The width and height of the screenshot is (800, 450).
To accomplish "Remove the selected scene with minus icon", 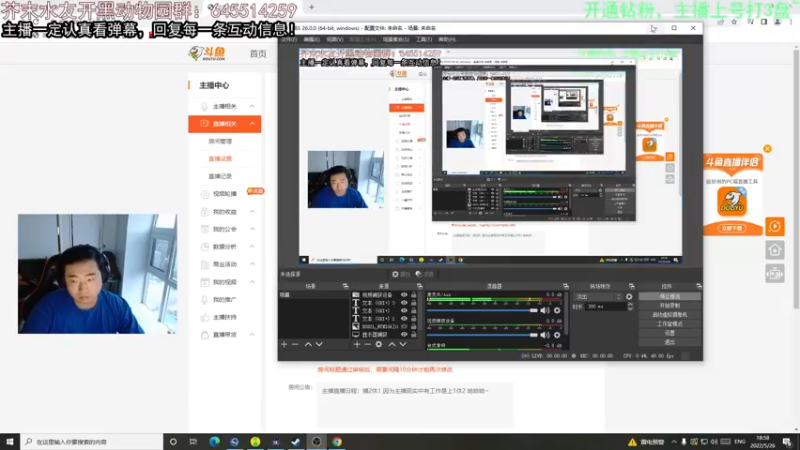I will (295, 344).
